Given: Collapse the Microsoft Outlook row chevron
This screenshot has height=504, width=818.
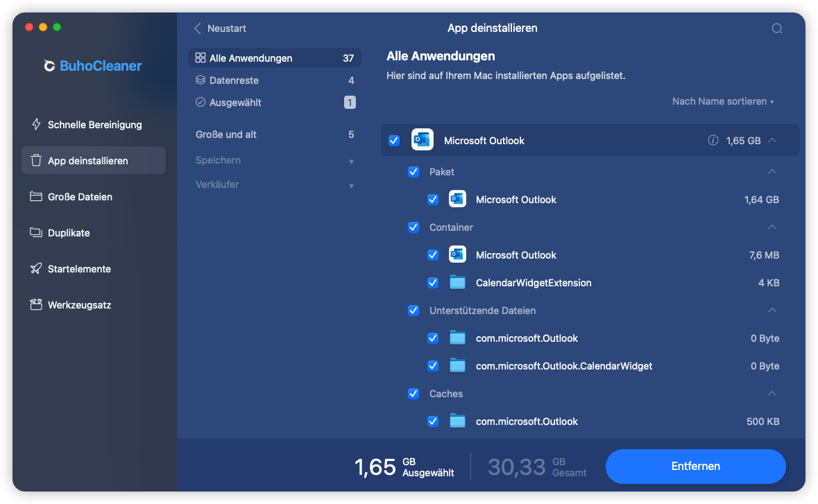Looking at the screenshot, I should 772,140.
